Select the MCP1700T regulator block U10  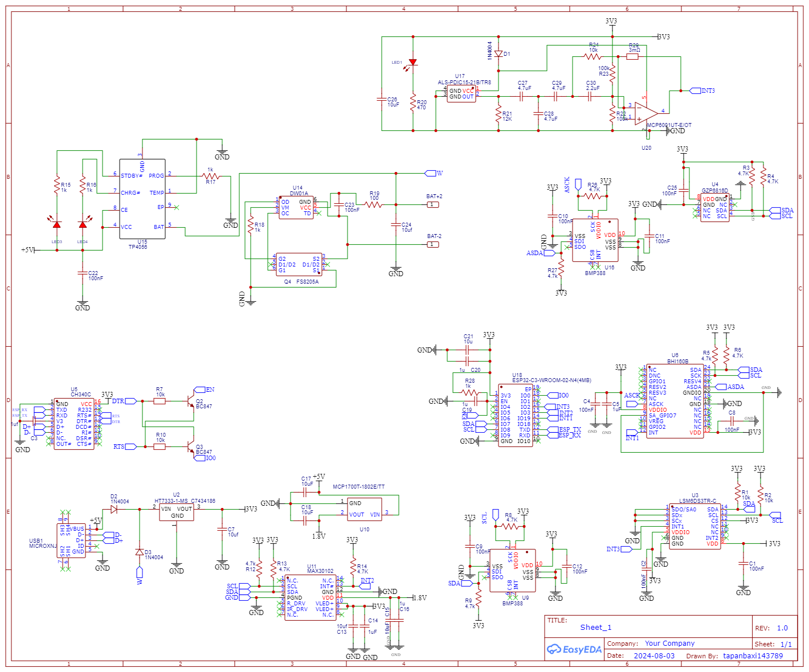point(364,509)
